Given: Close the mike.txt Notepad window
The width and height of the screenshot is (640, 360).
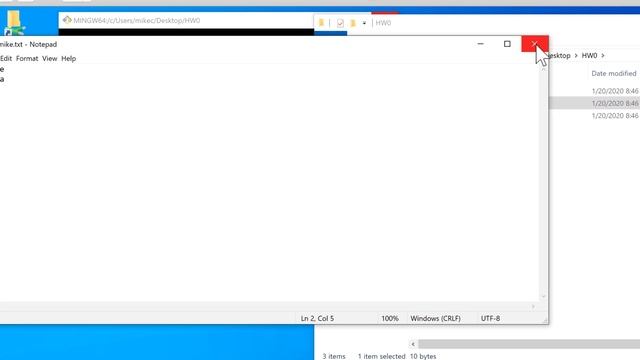Looking at the screenshot, I should pos(535,44).
